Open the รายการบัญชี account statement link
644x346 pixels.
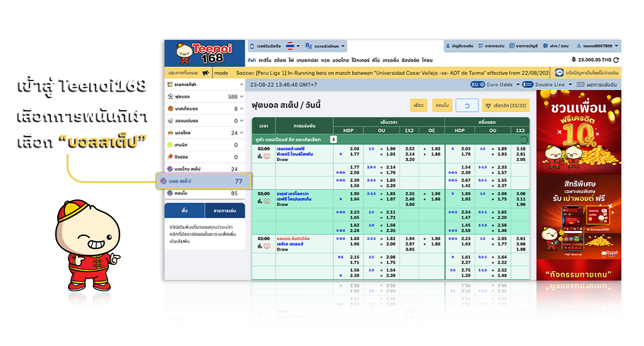[x=524, y=46]
